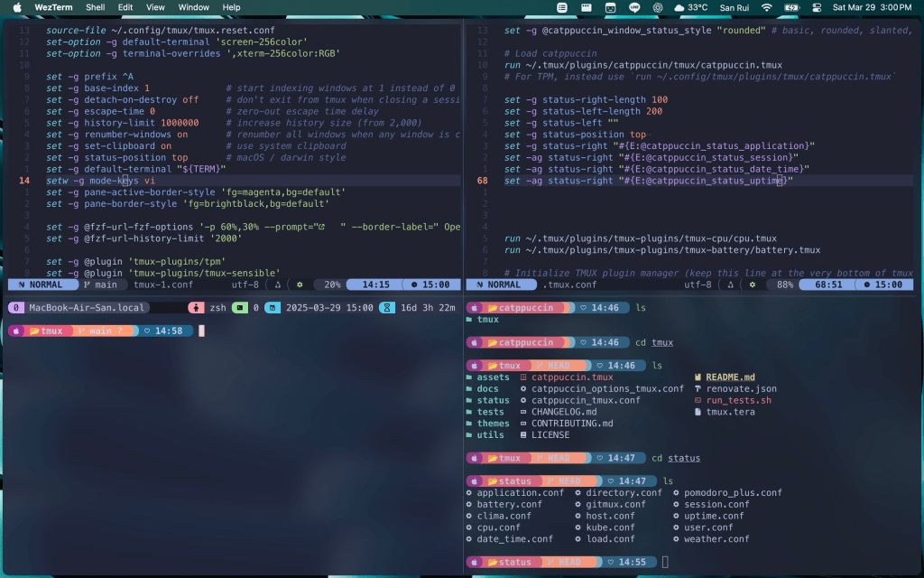Click the battery charging icon
This screenshot has width=924, height=578.
coord(791,7)
